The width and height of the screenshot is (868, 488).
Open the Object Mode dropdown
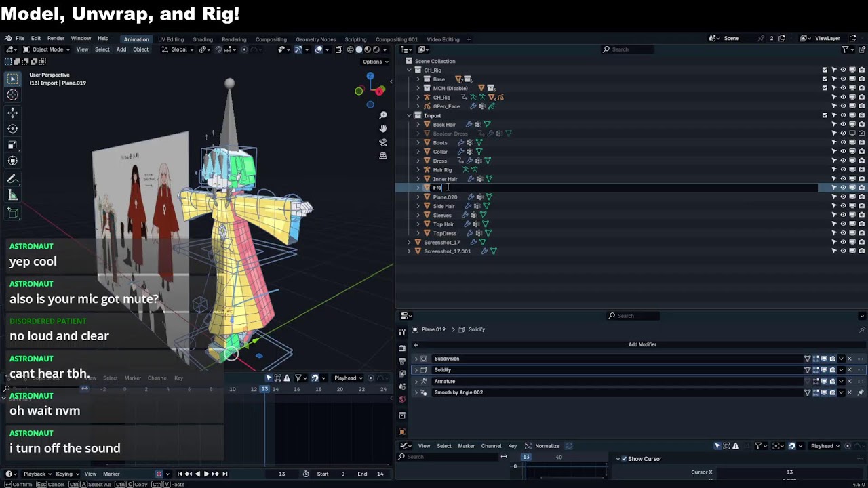(x=46, y=49)
